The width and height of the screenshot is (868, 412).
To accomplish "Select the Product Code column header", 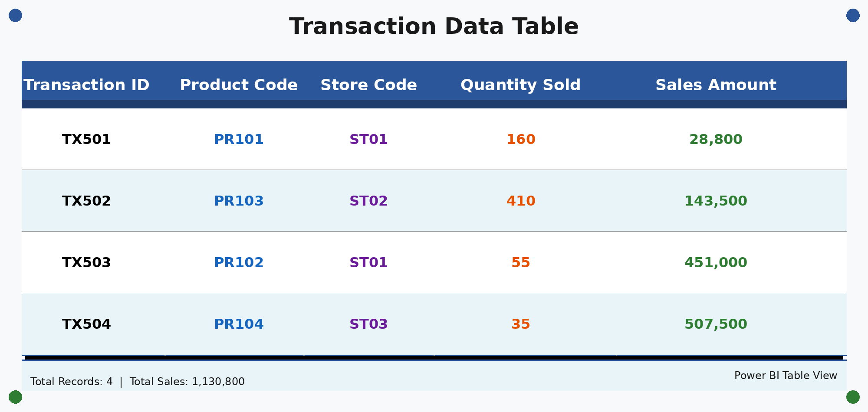I will [x=239, y=85].
